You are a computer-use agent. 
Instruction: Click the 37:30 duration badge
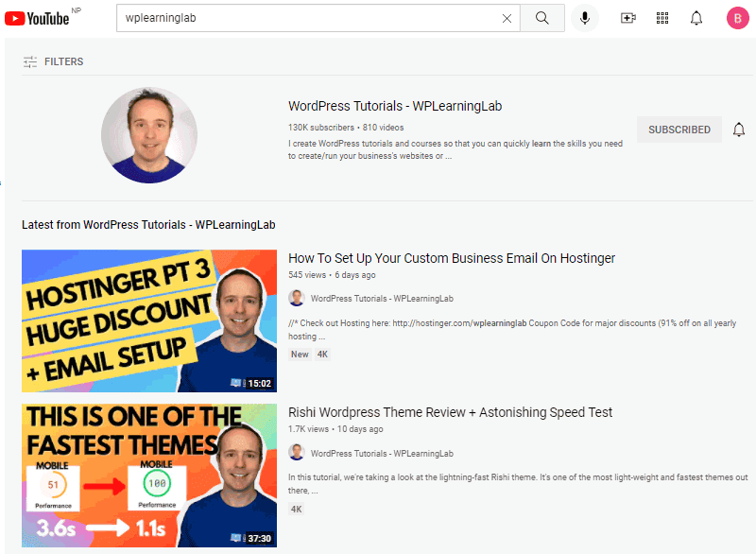tap(259, 538)
